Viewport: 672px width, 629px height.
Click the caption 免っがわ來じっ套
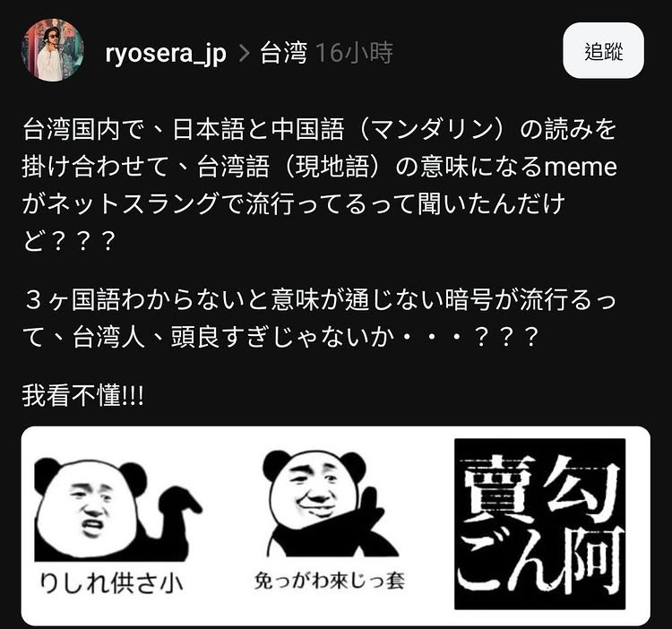pyautogui.click(x=330, y=582)
